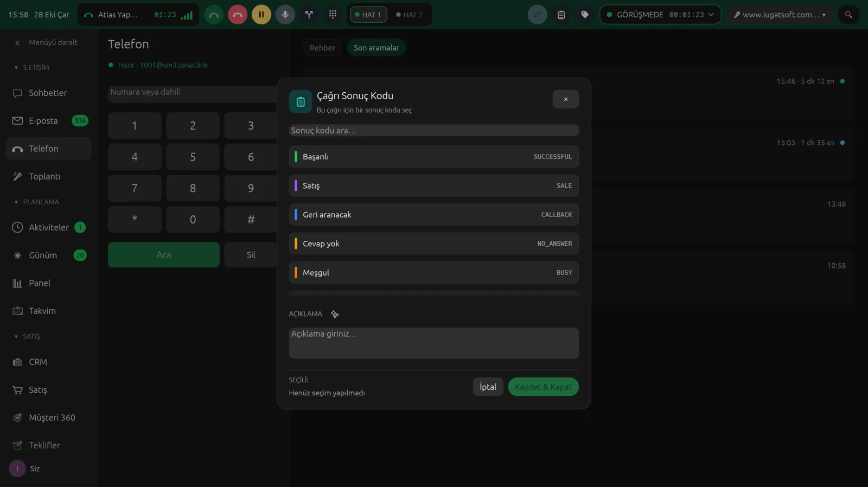This screenshot has height=487, width=868.
Task: Open CRM in the sidebar
Action: [37, 362]
